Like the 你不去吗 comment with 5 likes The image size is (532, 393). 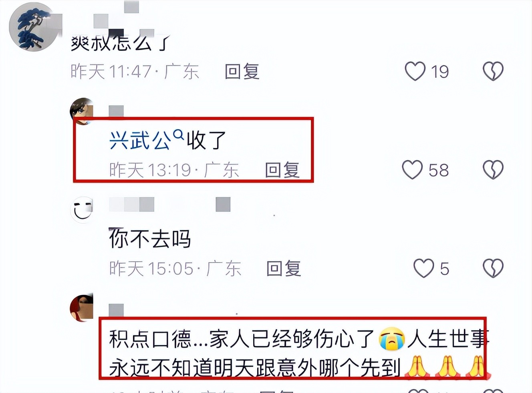tap(423, 268)
